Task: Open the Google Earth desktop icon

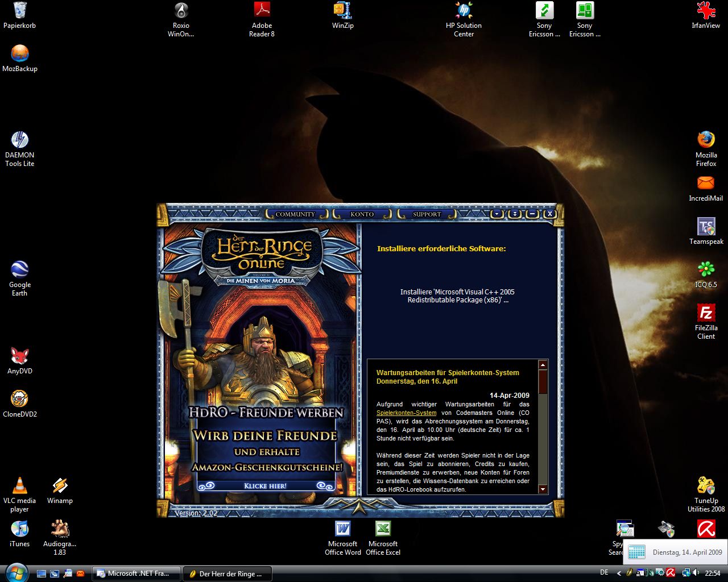Action: pos(19,269)
